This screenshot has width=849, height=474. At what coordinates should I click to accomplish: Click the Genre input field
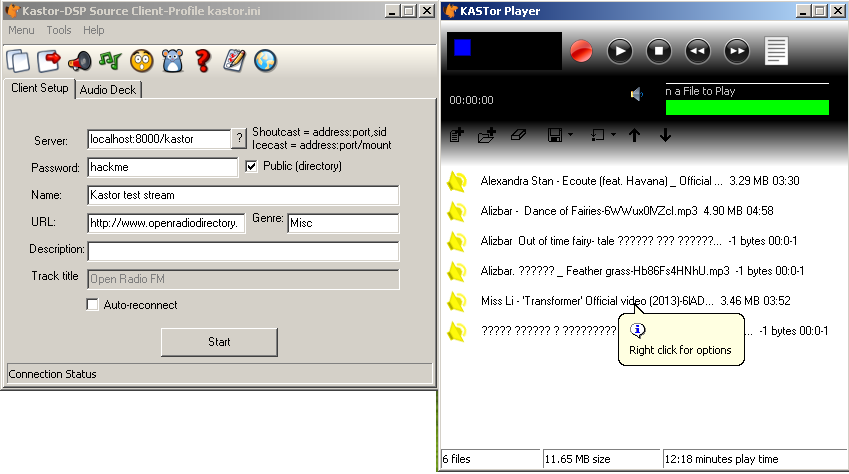343,223
